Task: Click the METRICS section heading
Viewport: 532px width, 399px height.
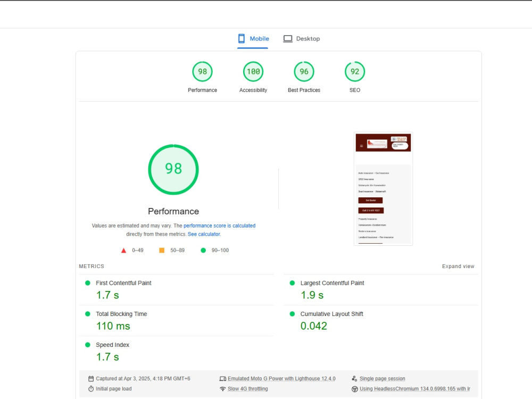Action: pos(92,267)
